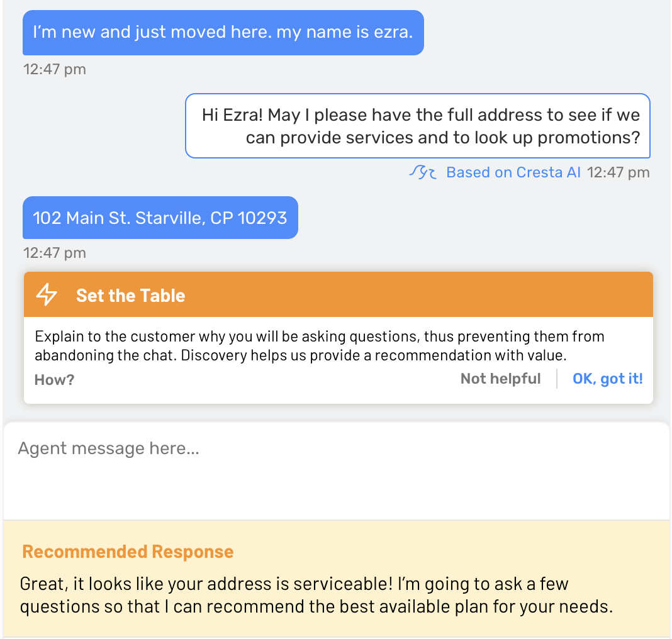
Task: Select the customer's address message bubble
Action: tap(160, 218)
